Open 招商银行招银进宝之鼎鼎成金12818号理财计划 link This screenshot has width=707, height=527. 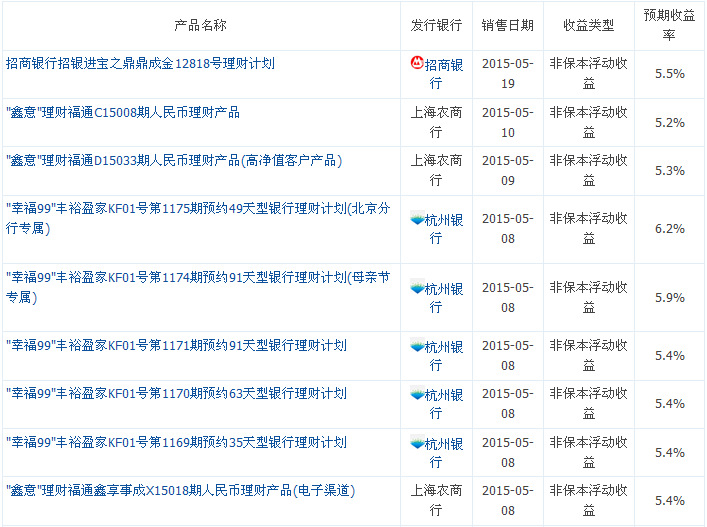tap(140, 64)
